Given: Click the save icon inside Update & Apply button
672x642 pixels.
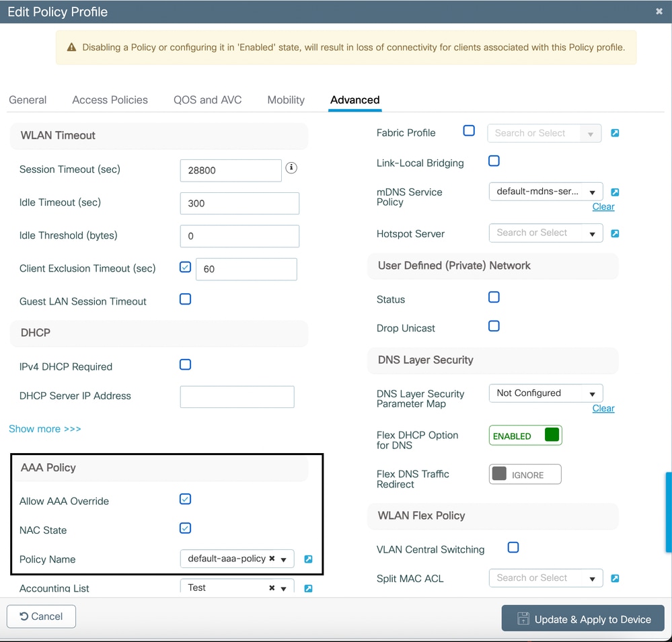Looking at the screenshot, I should (523, 618).
